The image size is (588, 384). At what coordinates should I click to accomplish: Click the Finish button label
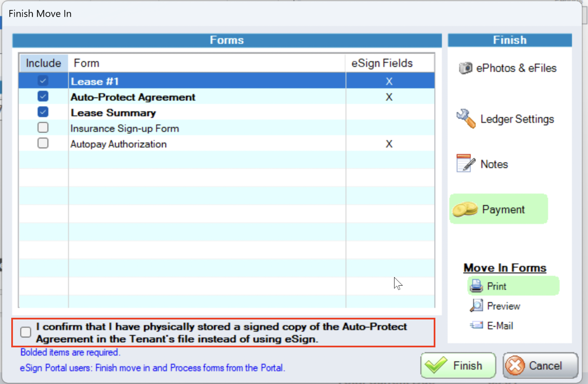[467, 366]
